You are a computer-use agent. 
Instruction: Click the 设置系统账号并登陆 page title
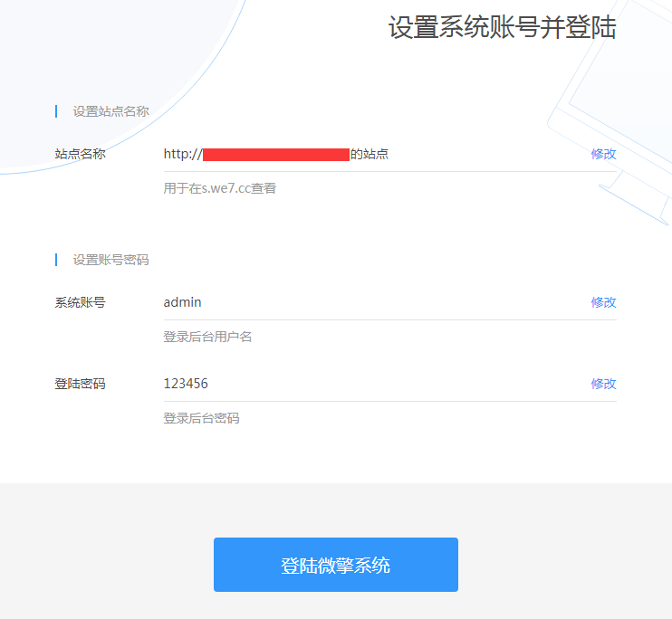coord(502,28)
